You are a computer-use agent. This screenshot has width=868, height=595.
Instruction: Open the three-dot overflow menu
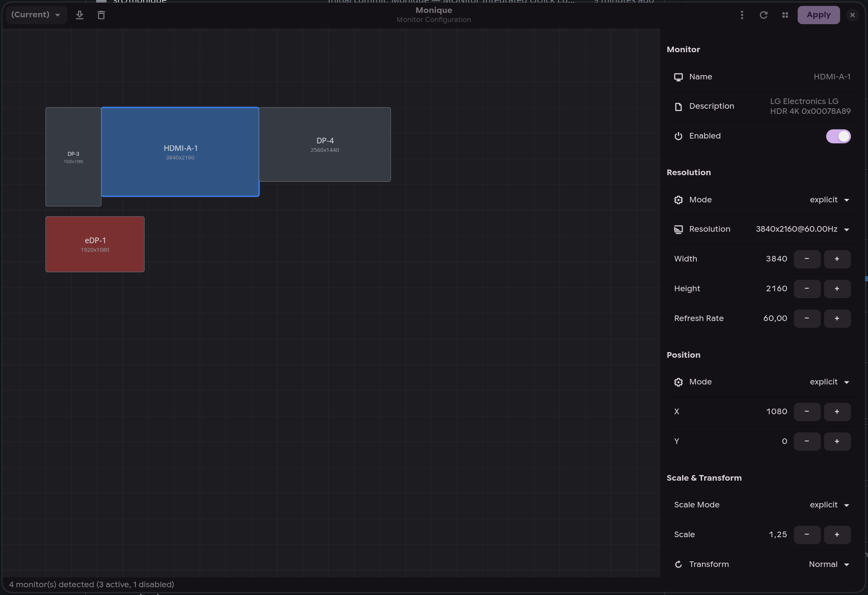742,15
